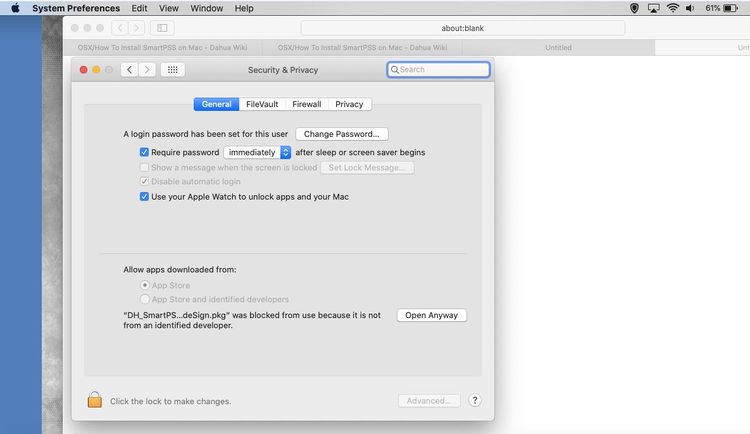750x434 pixels.
Task: Open the volume menu bar icon
Action: [x=690, y=8]
